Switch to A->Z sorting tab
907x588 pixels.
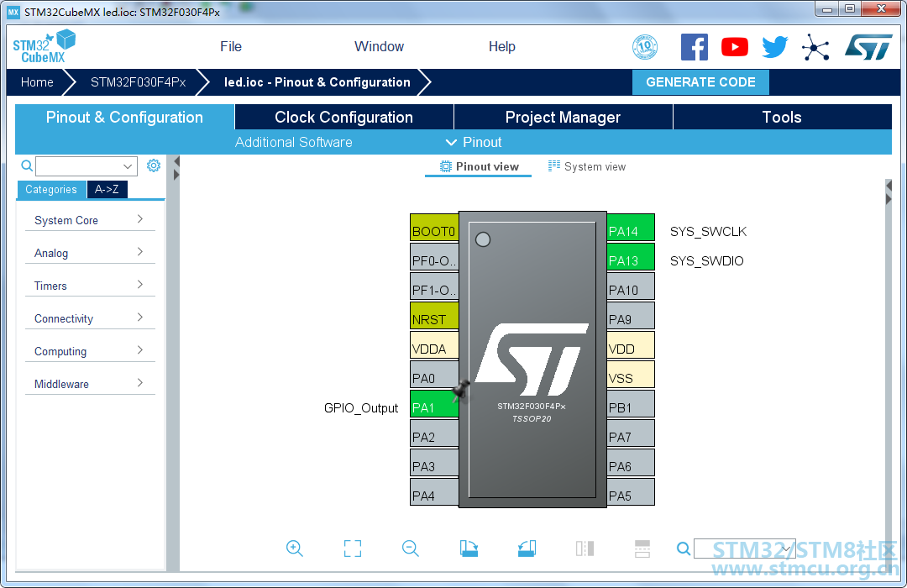[x=107, y=189]
